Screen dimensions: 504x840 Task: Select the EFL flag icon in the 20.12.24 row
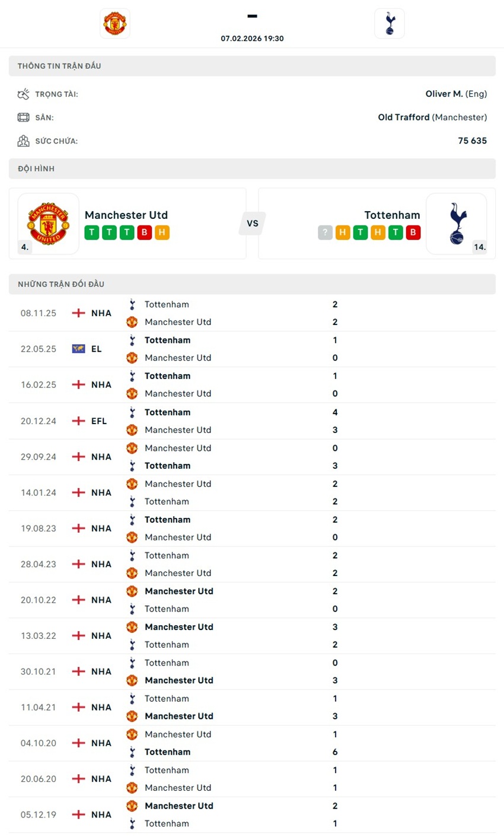point(78,421)
